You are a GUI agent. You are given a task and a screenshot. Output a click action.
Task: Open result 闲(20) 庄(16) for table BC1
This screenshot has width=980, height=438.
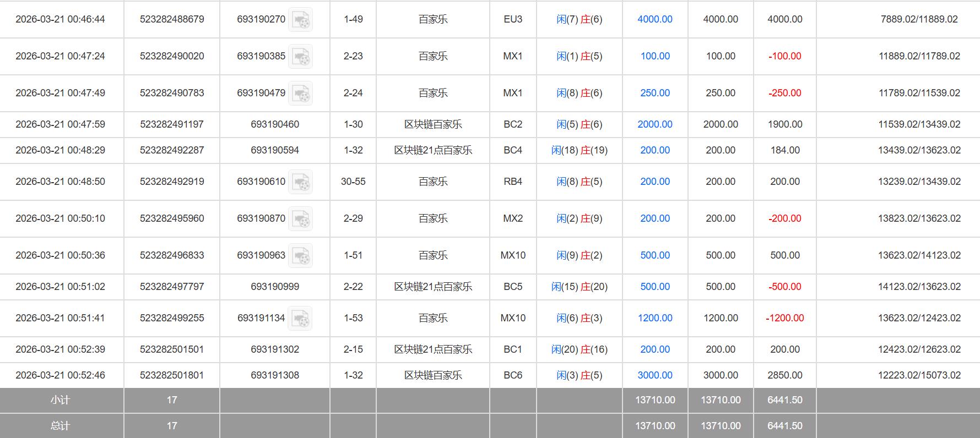pyautogui.click(x=579, y=349)
